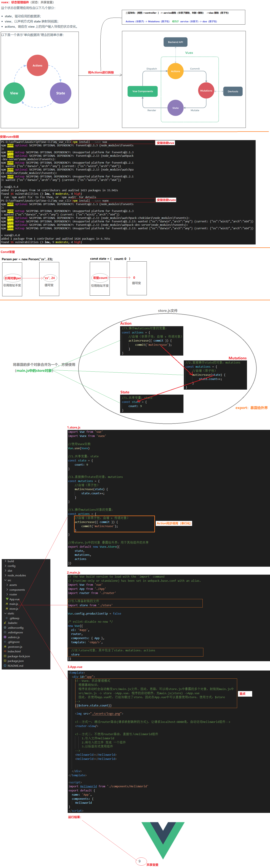The image size is (270, 868).
Task: Click the green Vue Components box
Action: [142, 91]
